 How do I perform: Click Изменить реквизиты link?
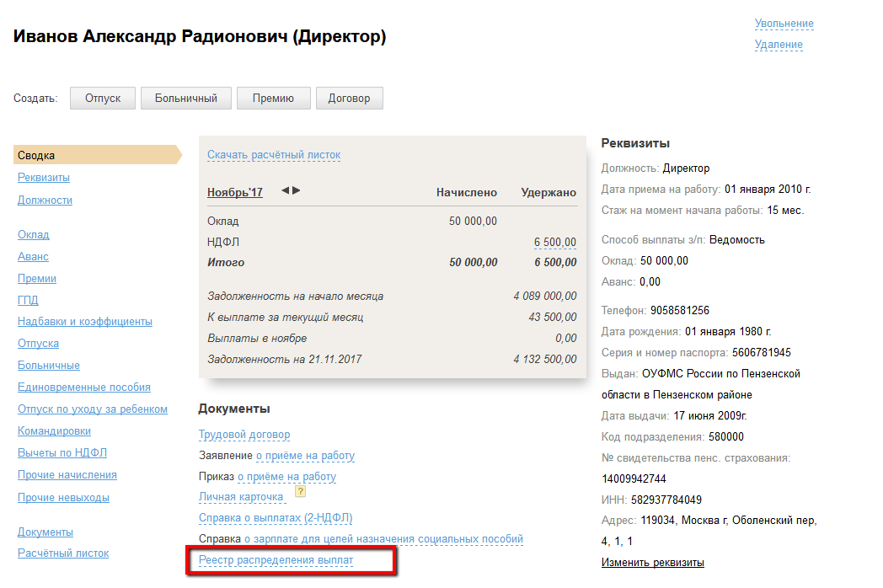652,562
